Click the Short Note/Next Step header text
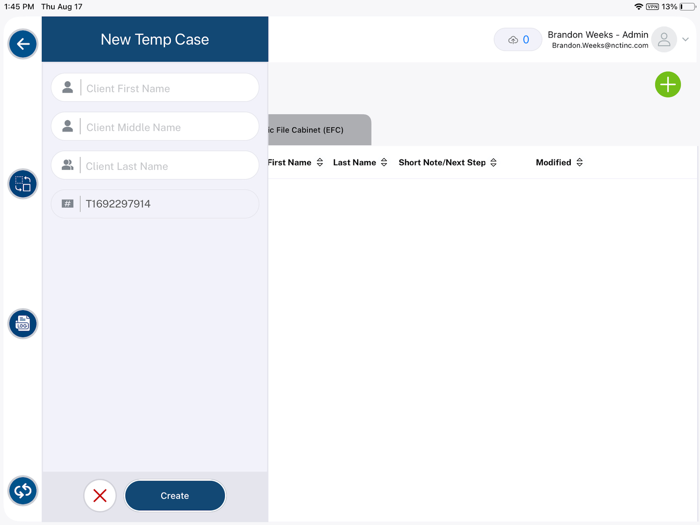This screenshot has width=700, height=525. tap(442, 162)
